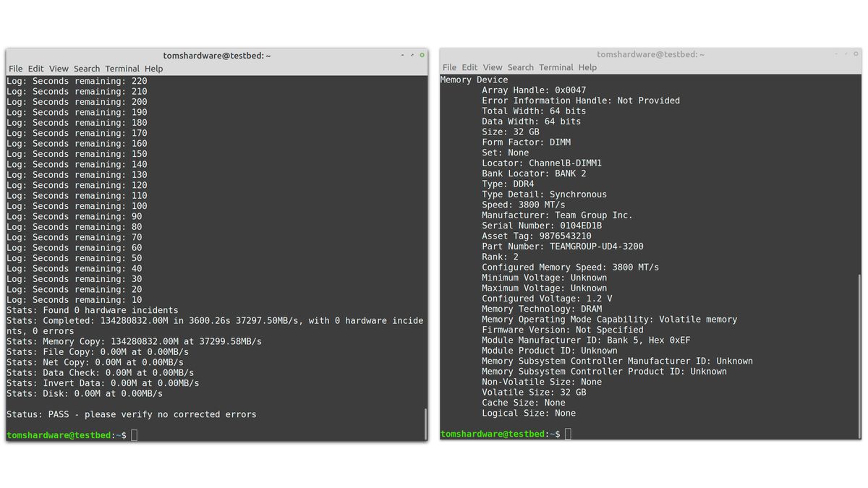Click the line 'Log: Seconds remaining: 150'

click(x=77, y=154)
